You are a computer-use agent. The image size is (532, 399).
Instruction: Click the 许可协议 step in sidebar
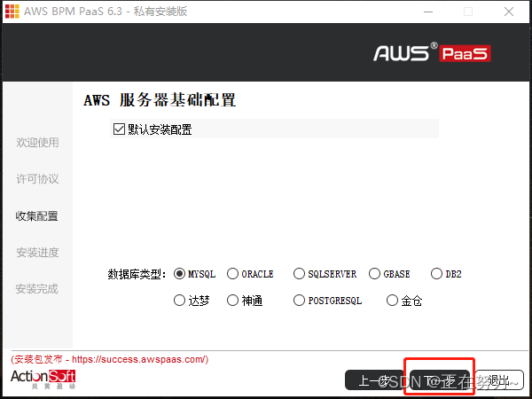pos(37,179)
